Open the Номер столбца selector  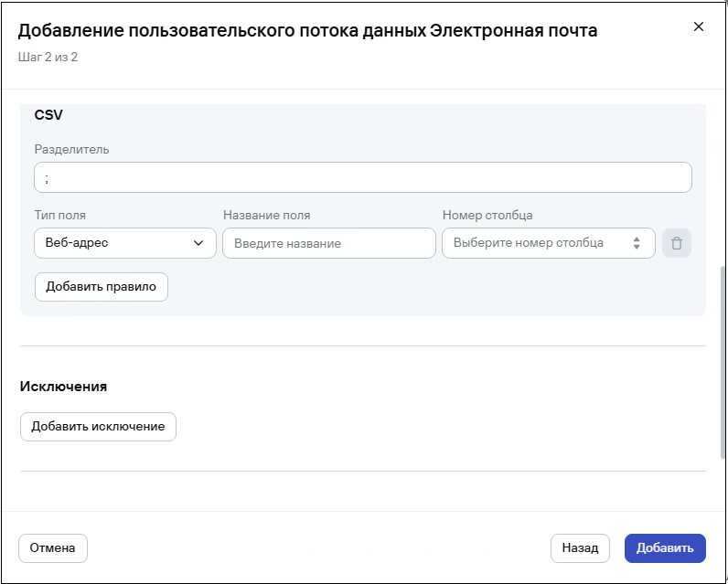click(549, 243)
